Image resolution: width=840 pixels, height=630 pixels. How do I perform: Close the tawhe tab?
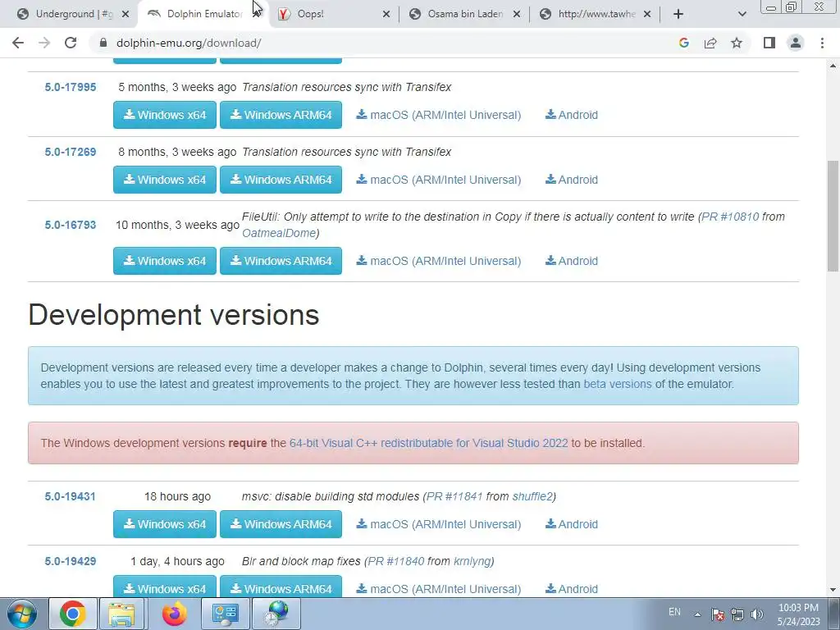647,14
